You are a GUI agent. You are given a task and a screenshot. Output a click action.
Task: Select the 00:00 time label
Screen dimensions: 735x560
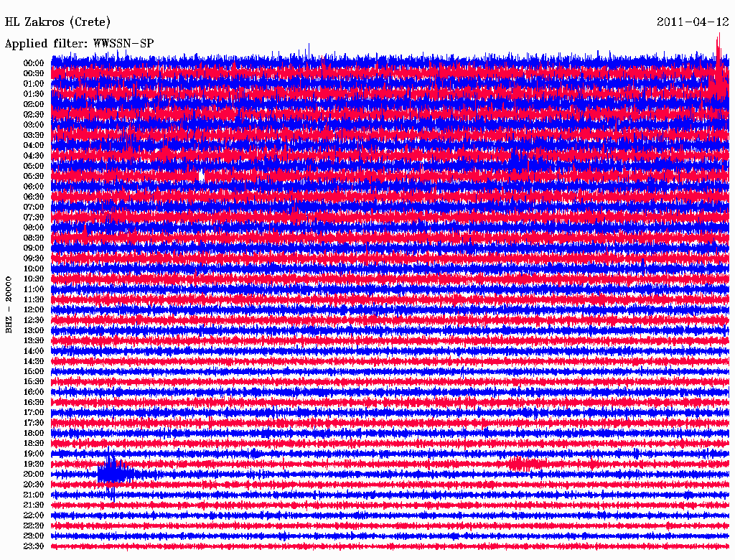[34, 63]
